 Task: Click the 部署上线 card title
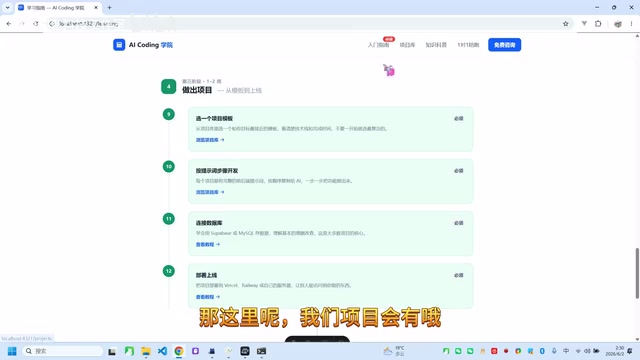tap(206, 275)
